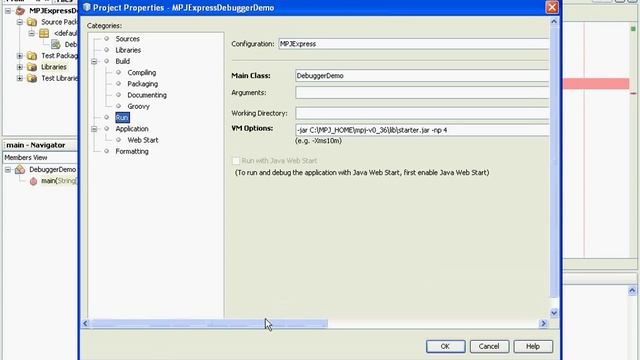Screen dimensions: 640x360
Task: Click the Project Properties title bar icon
Action: coord(87,7)
